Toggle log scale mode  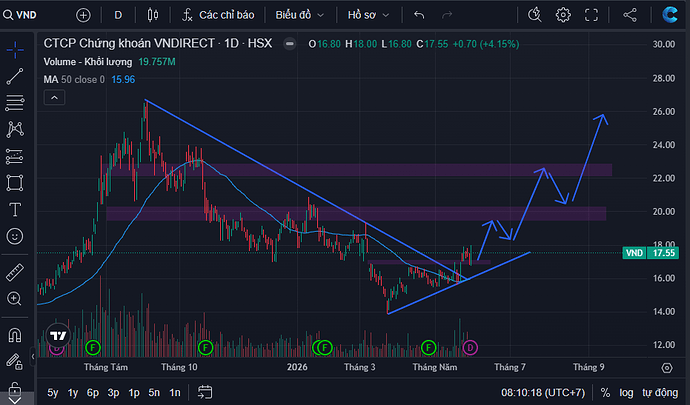[626, 392]
